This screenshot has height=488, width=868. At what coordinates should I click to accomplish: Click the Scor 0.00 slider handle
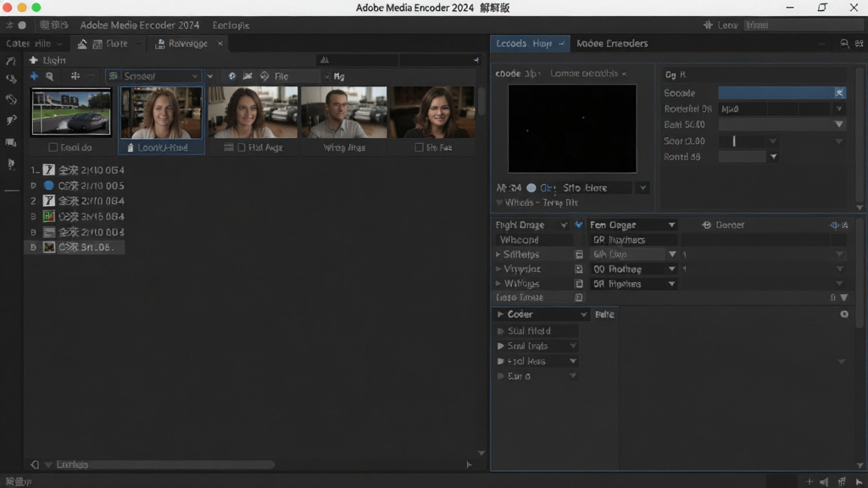coord(734,141)
